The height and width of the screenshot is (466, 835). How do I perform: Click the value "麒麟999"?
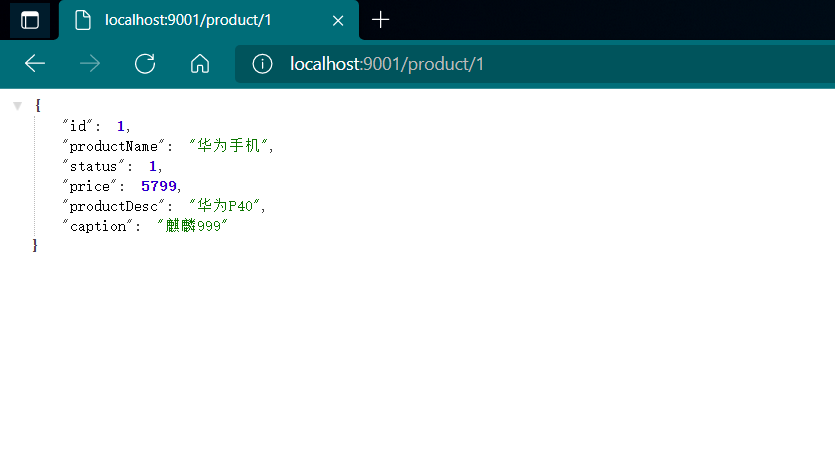193,226
